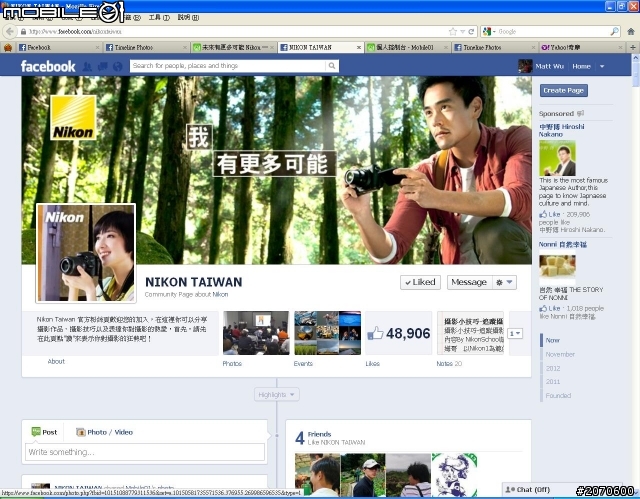Click Post status icon
Screen dimensions: 640x499
(36, 432)
